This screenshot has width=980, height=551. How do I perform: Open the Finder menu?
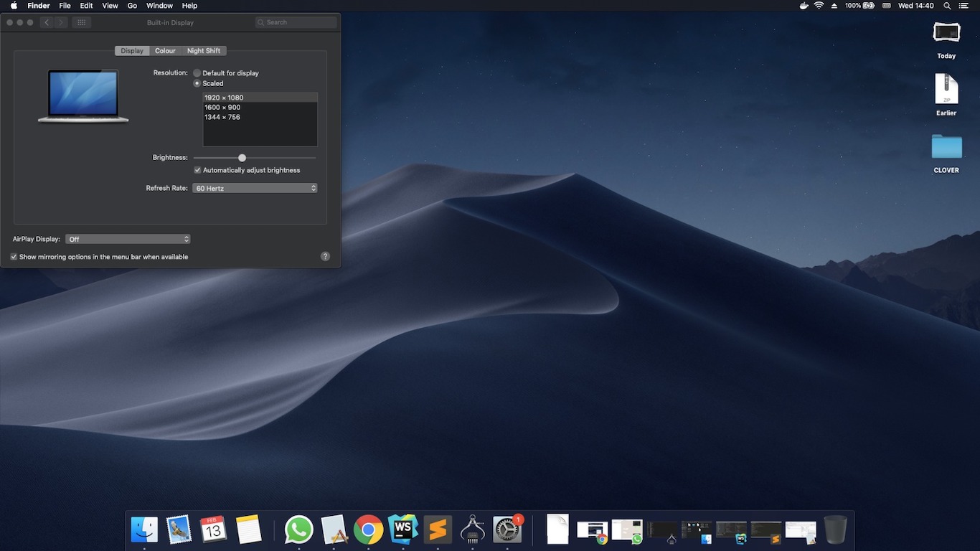pyautogui.click(x=39, y=6)
